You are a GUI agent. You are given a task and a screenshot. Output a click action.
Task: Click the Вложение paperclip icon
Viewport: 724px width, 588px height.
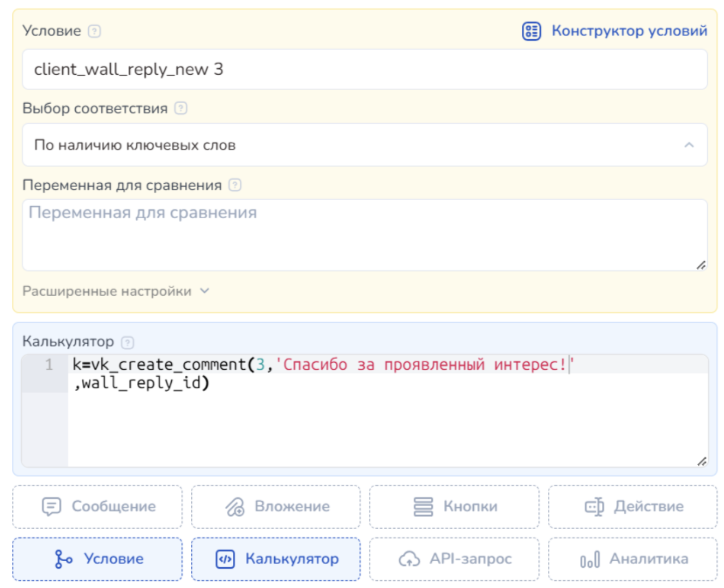(x=235, y=507)
